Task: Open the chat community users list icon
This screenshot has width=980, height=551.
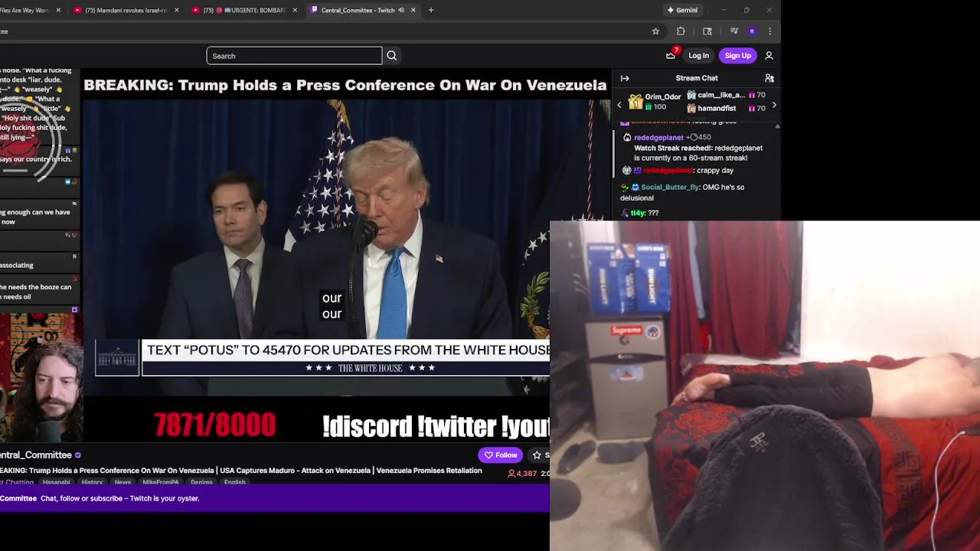Action: pos(769,78)
